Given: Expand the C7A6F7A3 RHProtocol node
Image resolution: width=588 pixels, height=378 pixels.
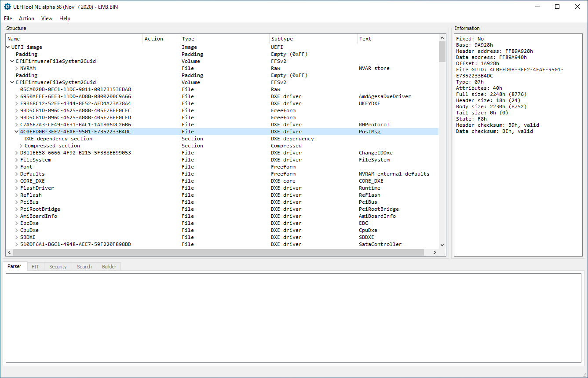Looking at the screenshot, I should point(17,125).
